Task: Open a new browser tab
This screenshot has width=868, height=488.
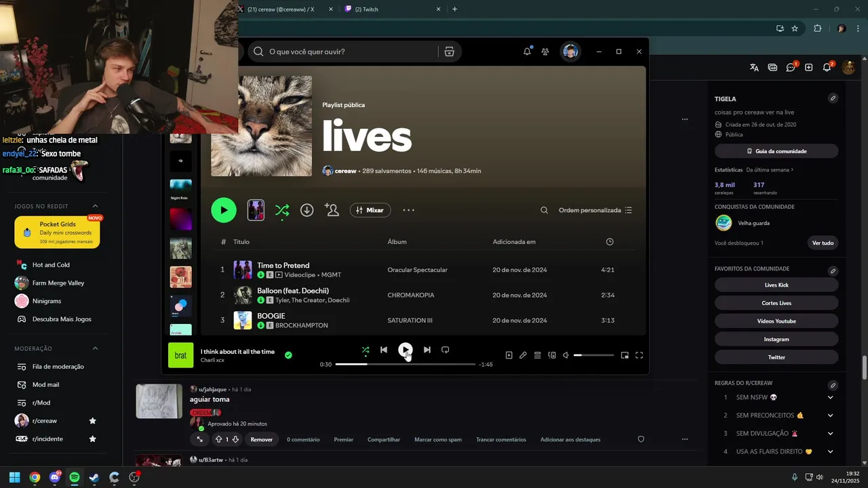Action: click(x=454, y=9)
